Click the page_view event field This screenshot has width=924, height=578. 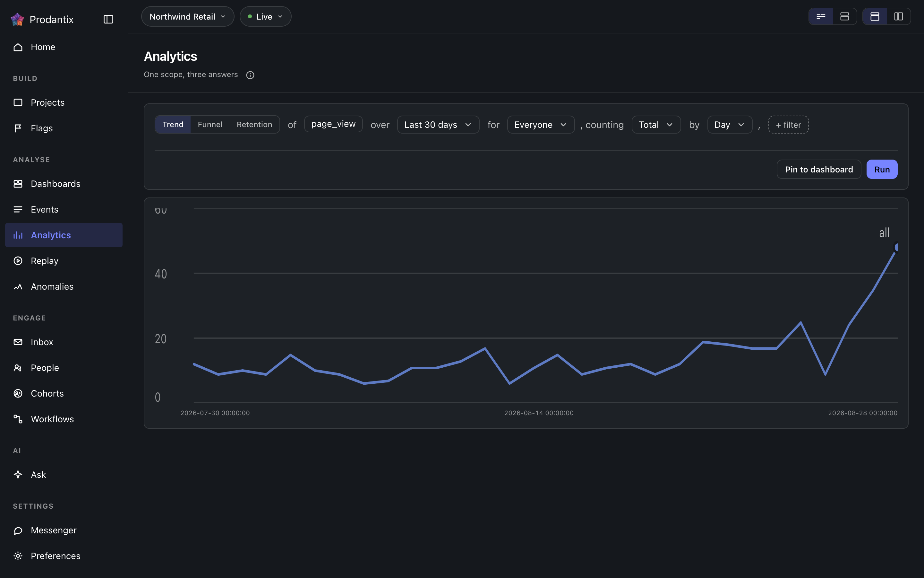pos(333,124)
